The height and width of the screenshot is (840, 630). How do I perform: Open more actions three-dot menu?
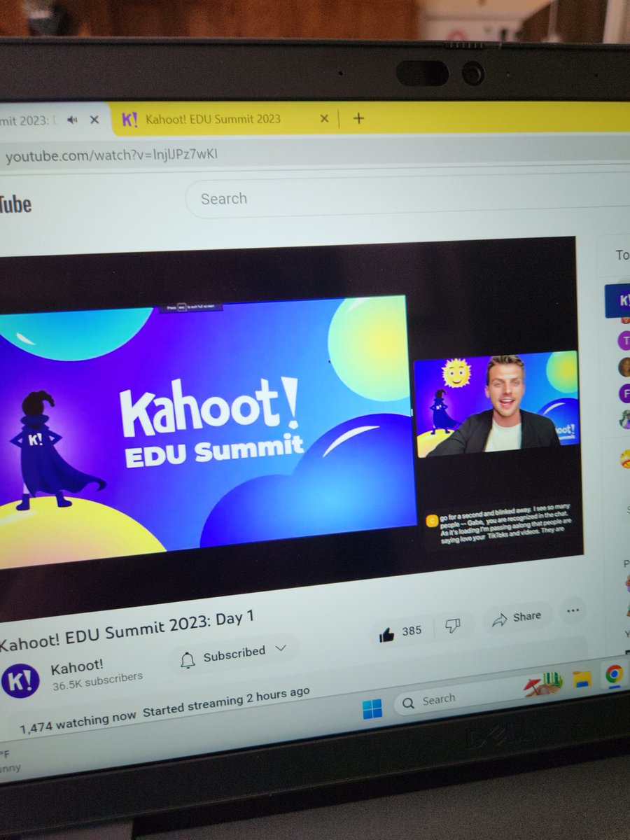[573, 610]
